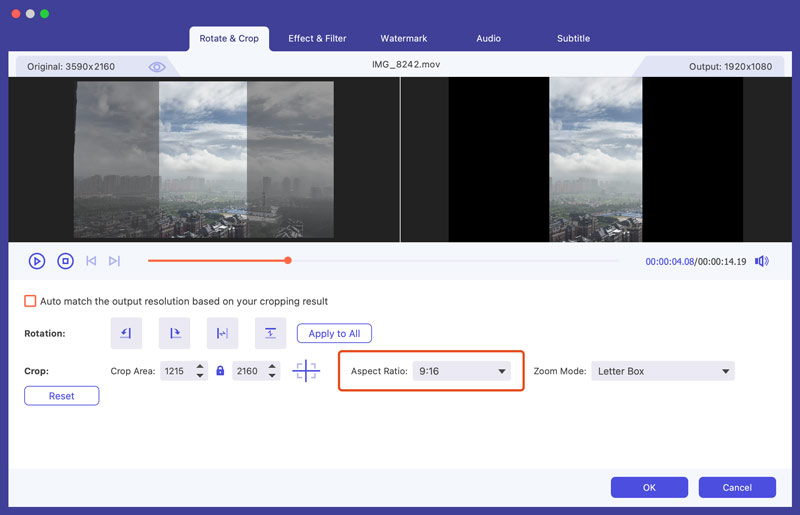800x515 pixels.
Task: Open the Aspect Ratio dropdown
Action: click(463, 371)
